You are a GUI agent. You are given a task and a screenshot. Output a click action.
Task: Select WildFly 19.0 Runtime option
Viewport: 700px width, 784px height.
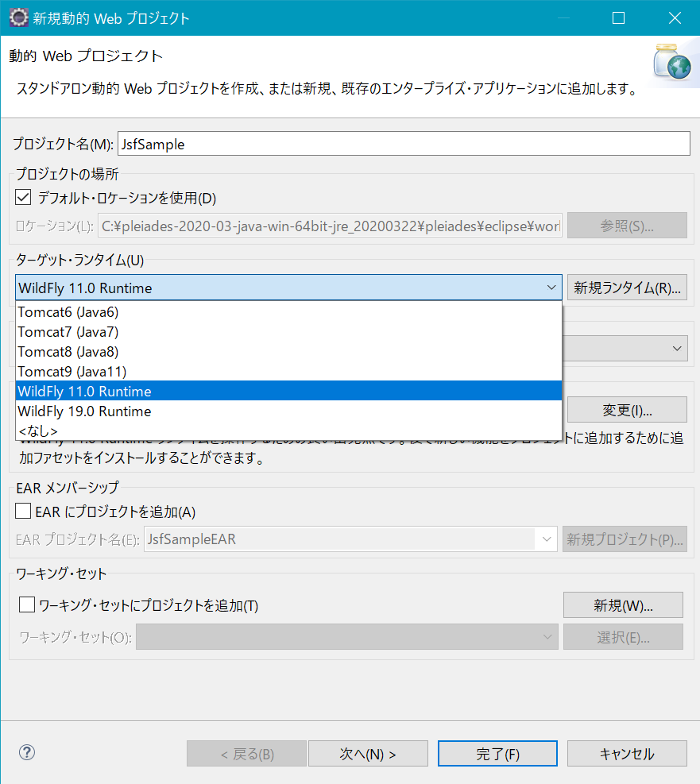pyautogui.click(x=289, y=411)
